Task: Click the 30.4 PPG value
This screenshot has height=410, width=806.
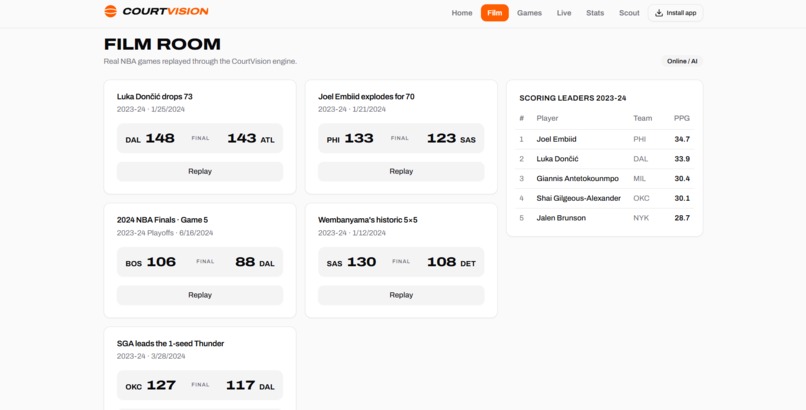Action: click(682, 179)
